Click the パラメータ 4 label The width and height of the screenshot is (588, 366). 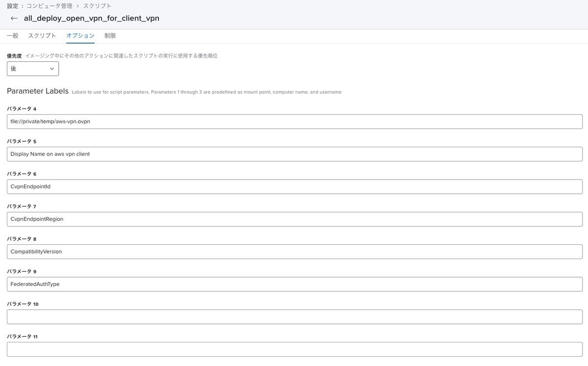click(x=22, y=108)
